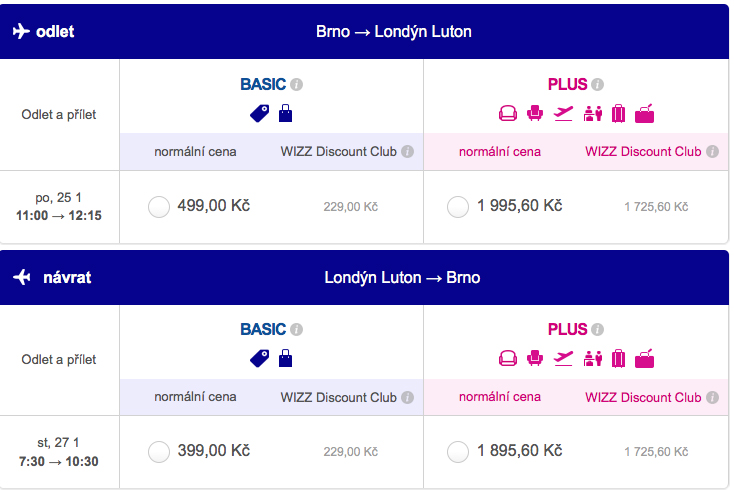The image size is (734, 490).
Task: Select the 1 895,60 Kč PLUS return fare
Action: point(458,452)
